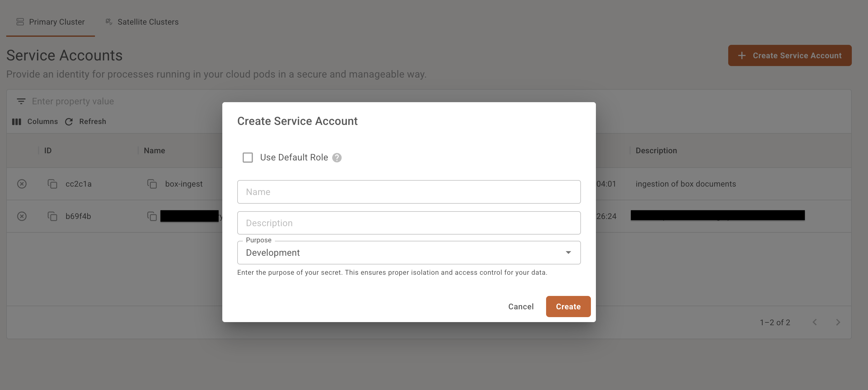Click the Refresh icon in the table toolbar
This screenshot has height=390, width=868.
point(69,121)
